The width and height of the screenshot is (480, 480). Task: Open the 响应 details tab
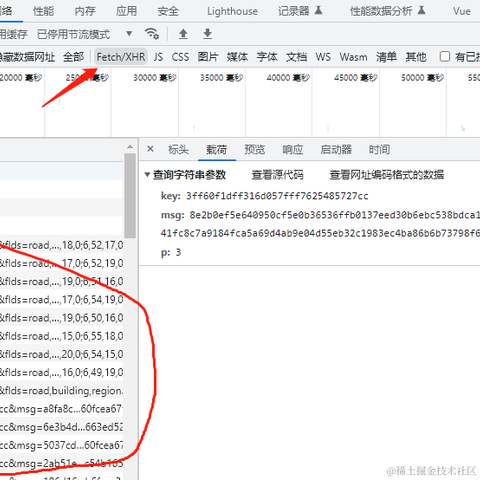click(x=293, y=149)
